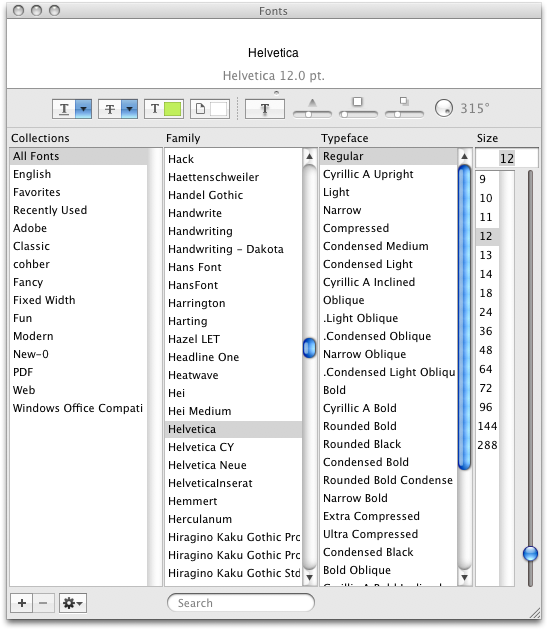Choose the Herculanum family

click(x=233, y=519)
